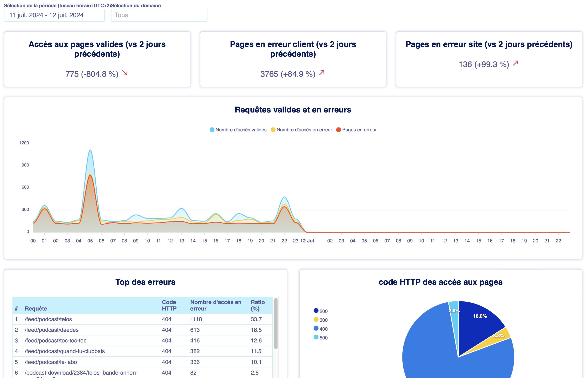This screenshot has width=588, height=378.
Task: Sort table by the 'Code HTTP' column
Action: coord(169,305)
